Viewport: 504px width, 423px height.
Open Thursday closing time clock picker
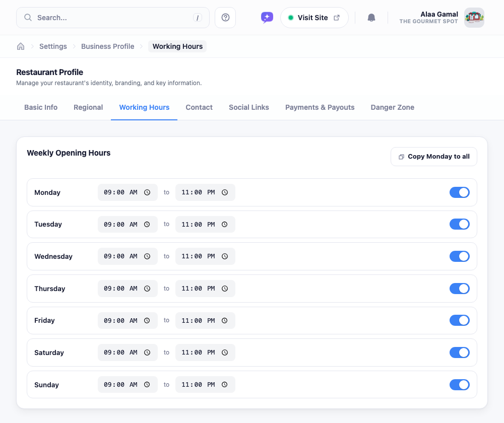(x=225, y=289)
